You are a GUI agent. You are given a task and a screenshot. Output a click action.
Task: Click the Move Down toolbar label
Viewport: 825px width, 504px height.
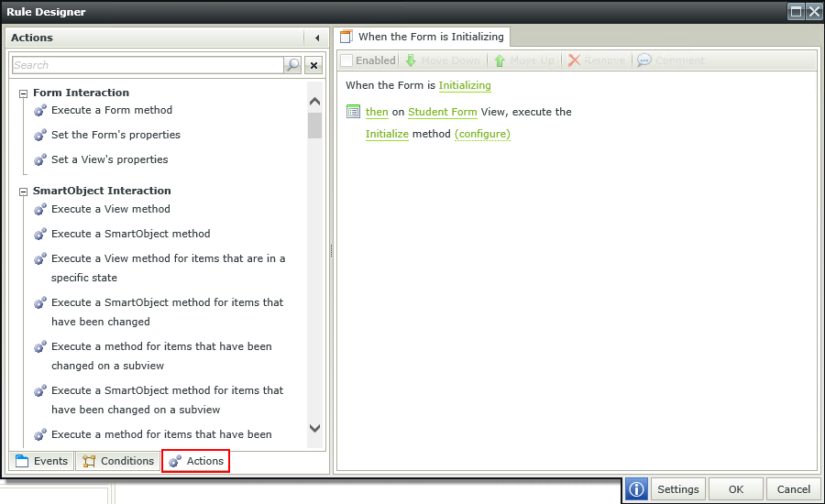[x=450, y=61]
